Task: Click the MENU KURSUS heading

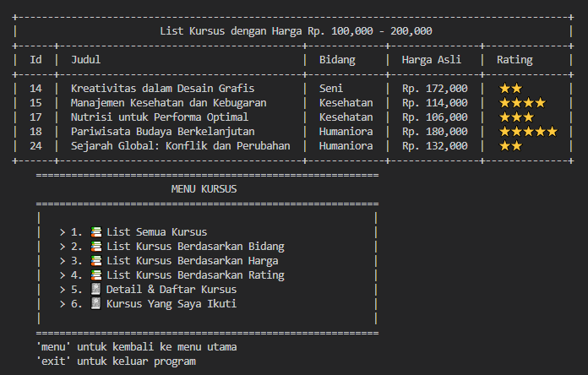Action: 204,189
